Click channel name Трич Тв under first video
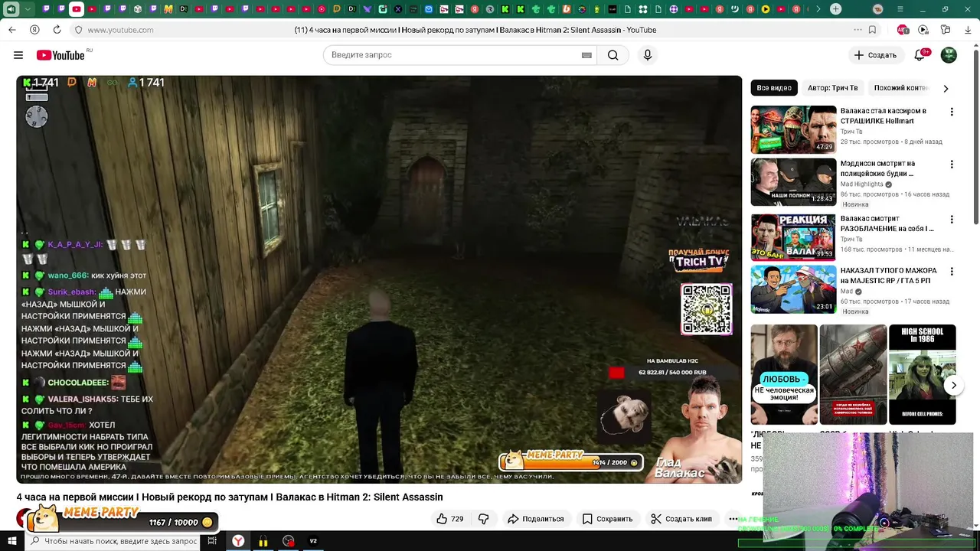 (851, 132)
